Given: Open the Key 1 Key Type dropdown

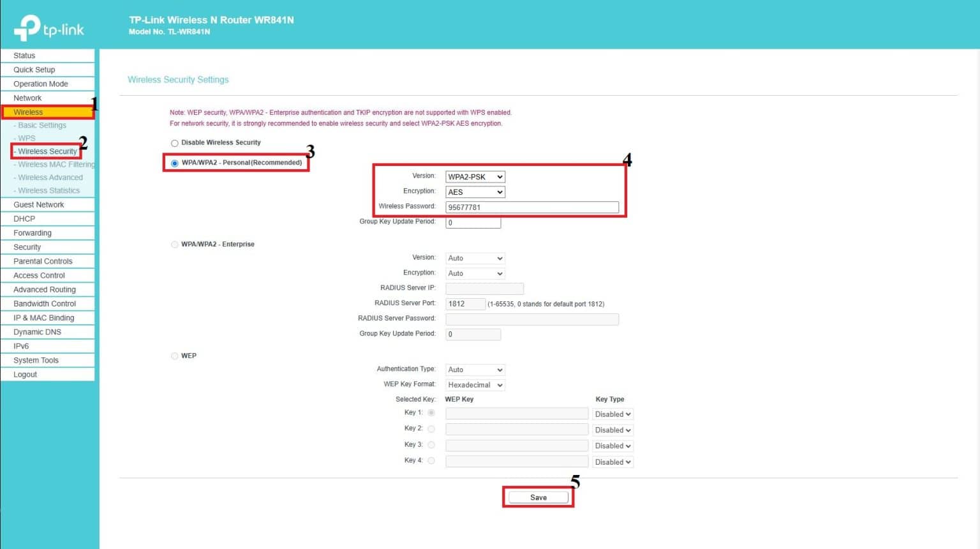Looking at the screenshot, I should pyautogui.click(x=612, y=414).
